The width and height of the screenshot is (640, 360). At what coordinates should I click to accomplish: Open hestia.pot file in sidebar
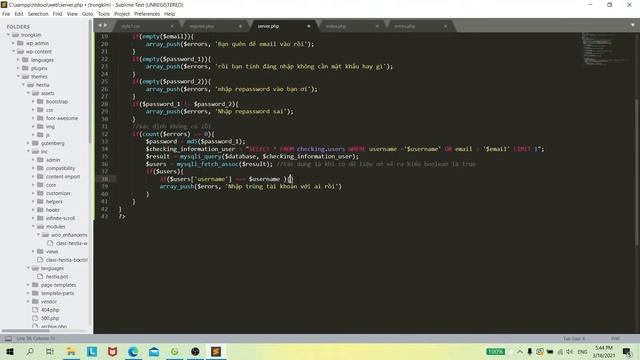(x=57, y=276)
